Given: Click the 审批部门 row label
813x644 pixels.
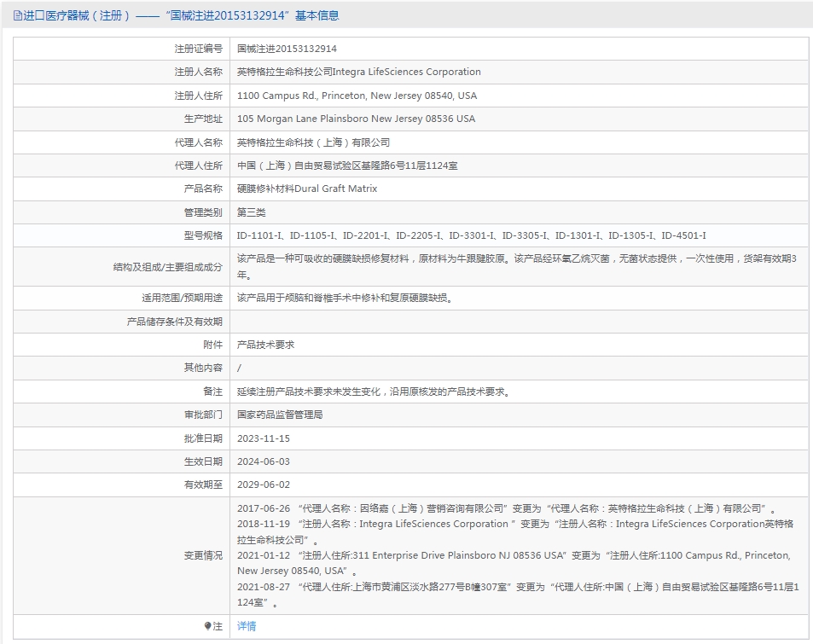Looking at the screenshot, I should pos(203,415).
